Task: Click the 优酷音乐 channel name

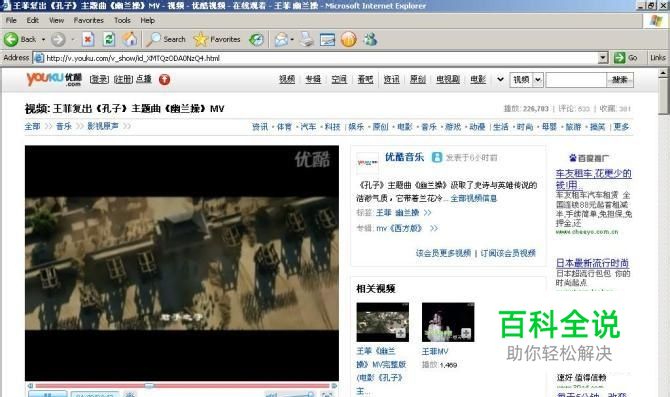Action: [404, 157]
